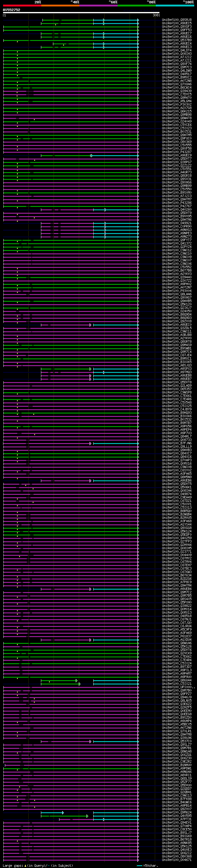Select the UniRef100_B6CWI4 label
197x868 pixels.
coord(177,88)
